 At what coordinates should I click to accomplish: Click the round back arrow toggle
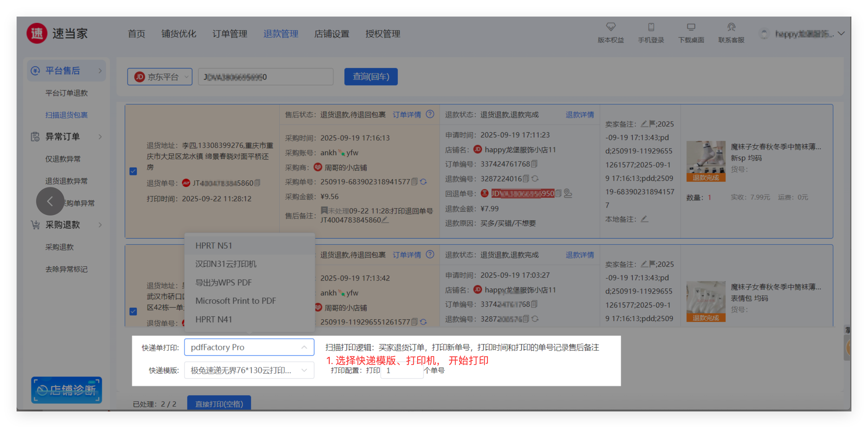tap(50, 201)
